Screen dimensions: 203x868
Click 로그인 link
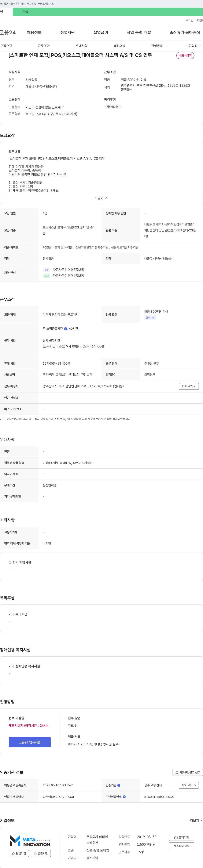(189, 20)
